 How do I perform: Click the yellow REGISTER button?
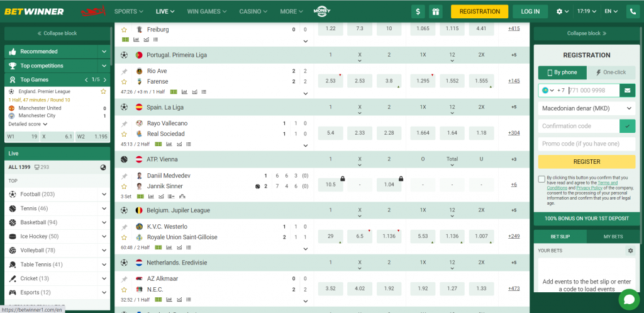pyautogui.click(x=587, y=162)
